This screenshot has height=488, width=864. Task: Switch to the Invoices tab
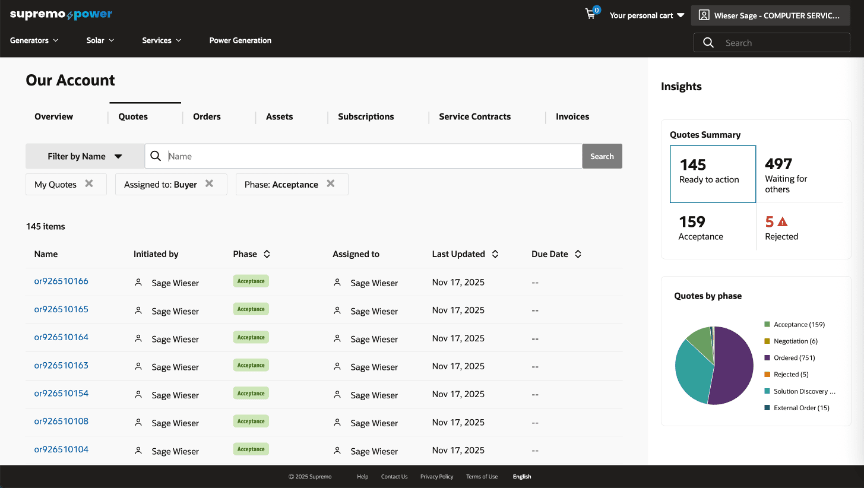click(573, 117)
